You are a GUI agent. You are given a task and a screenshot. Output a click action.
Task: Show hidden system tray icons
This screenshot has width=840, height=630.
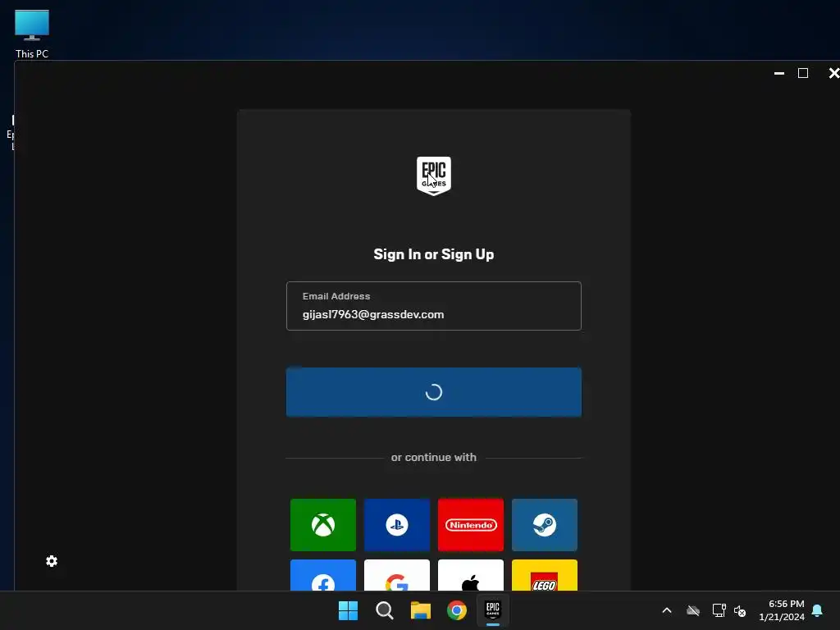pos(667,610)
